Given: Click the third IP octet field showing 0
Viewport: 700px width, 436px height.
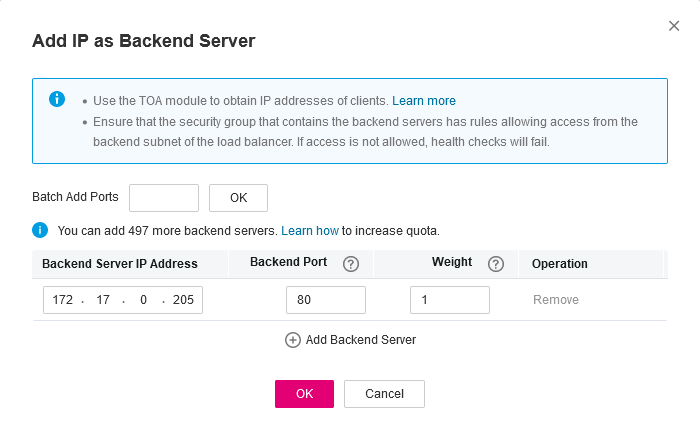Looking at the screenshot, I should (143, 300).
